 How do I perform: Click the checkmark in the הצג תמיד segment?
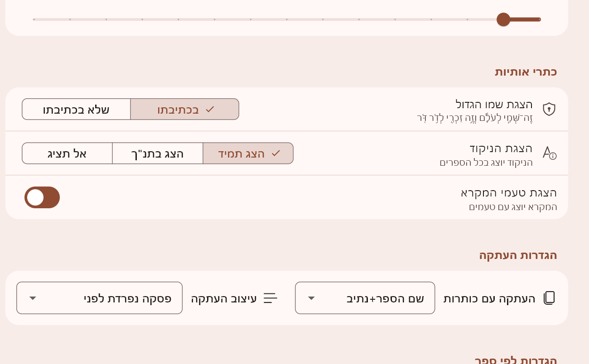click(276, 153)
